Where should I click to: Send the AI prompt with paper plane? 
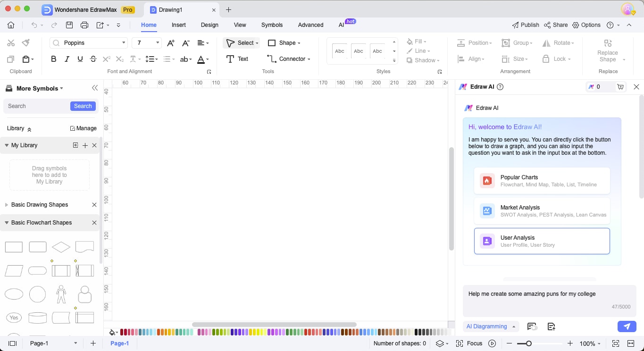click(627, 326)
